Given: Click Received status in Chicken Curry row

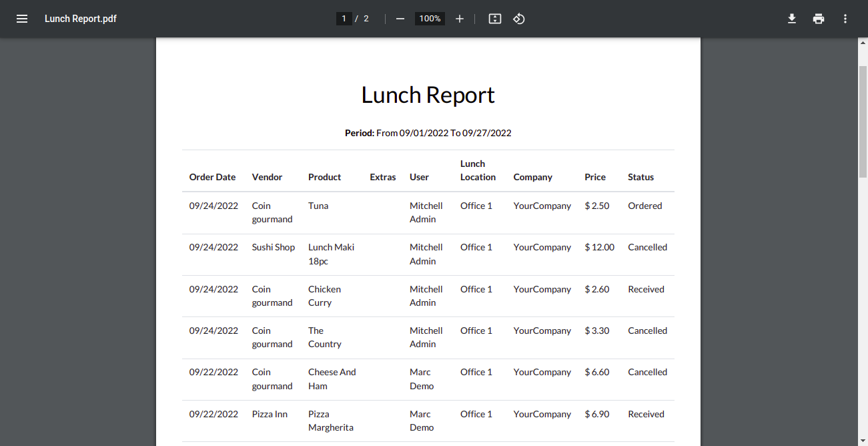Looking at the screenshot, I should (x=646, y=289).
